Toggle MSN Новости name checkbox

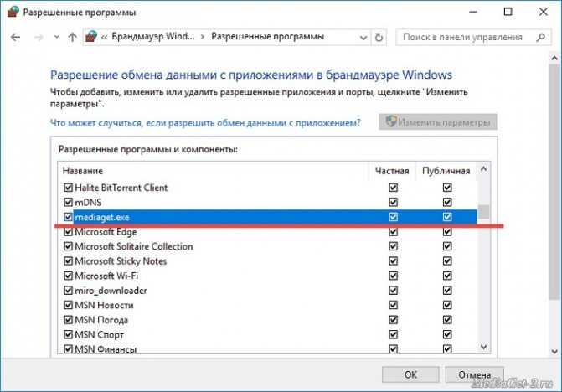pos(68,305)
